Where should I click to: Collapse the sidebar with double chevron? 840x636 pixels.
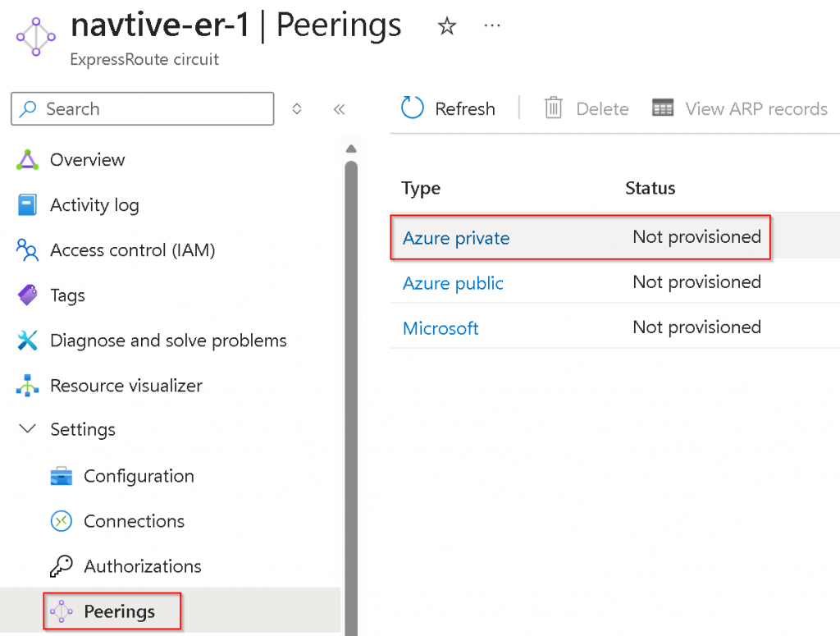pyautogui.click(x=339, y=109)
